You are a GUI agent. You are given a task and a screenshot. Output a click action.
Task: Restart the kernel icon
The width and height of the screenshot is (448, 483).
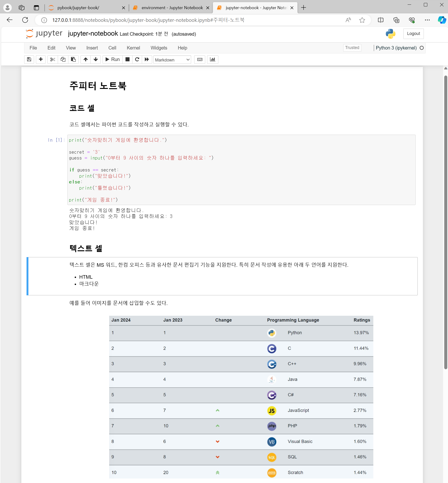(137, 59)
